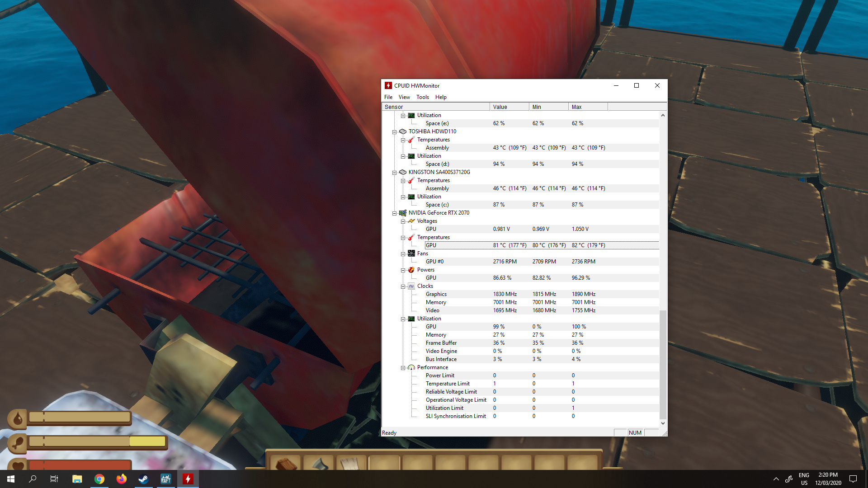Collapse the KINGSTON SA400S37120G tree node
Image resolution: width=868 pixels, height=488 pixels.
pyautogui.click(x=394, y=173)
